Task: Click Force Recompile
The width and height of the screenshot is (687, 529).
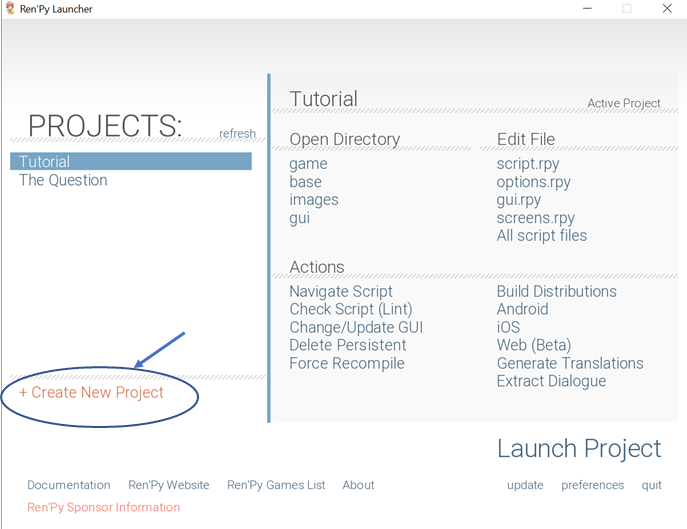Action: (347, 363)
